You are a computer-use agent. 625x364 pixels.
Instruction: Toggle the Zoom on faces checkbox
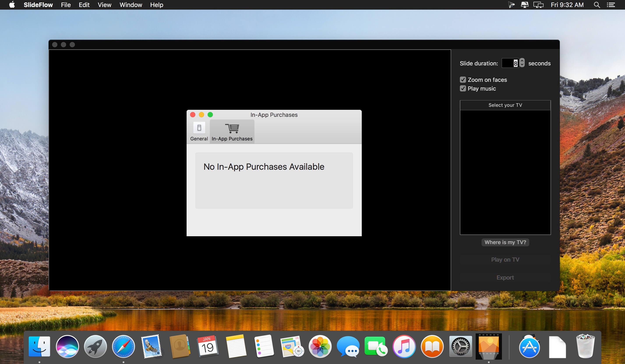pyautogui.click(x=463, y=80)
